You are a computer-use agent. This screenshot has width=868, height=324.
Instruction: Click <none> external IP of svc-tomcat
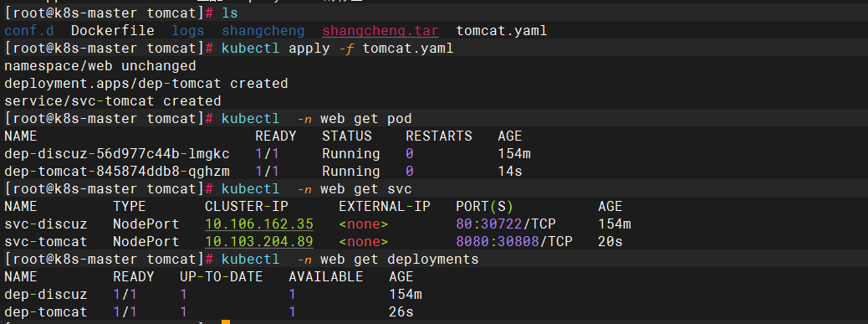(364, 242)
